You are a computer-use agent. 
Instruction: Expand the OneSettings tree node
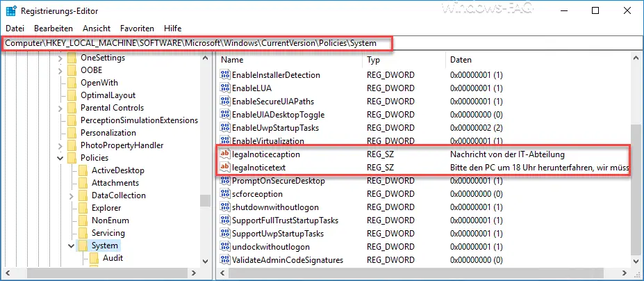(60, 58)
